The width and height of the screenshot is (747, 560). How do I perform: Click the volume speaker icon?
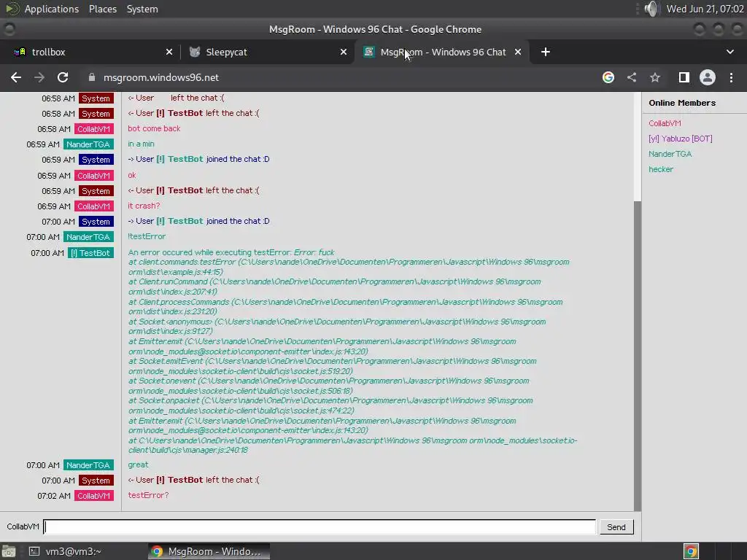coord(651,9)
